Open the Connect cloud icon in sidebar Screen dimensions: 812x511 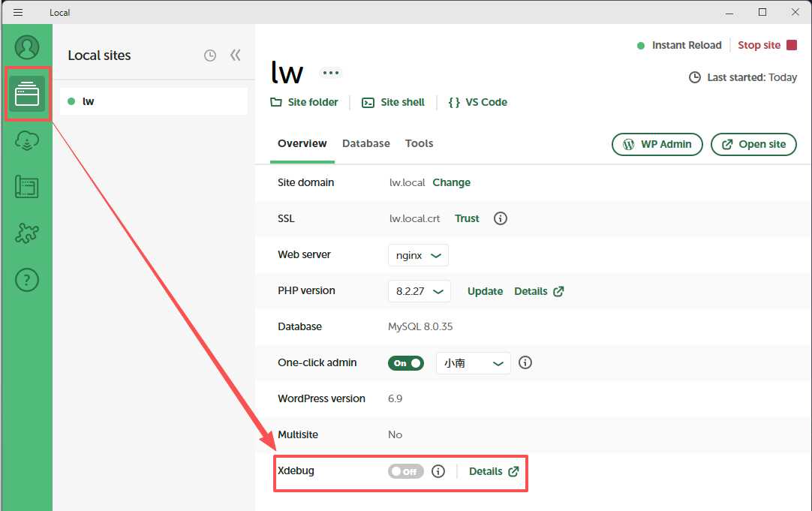point(27,140)
